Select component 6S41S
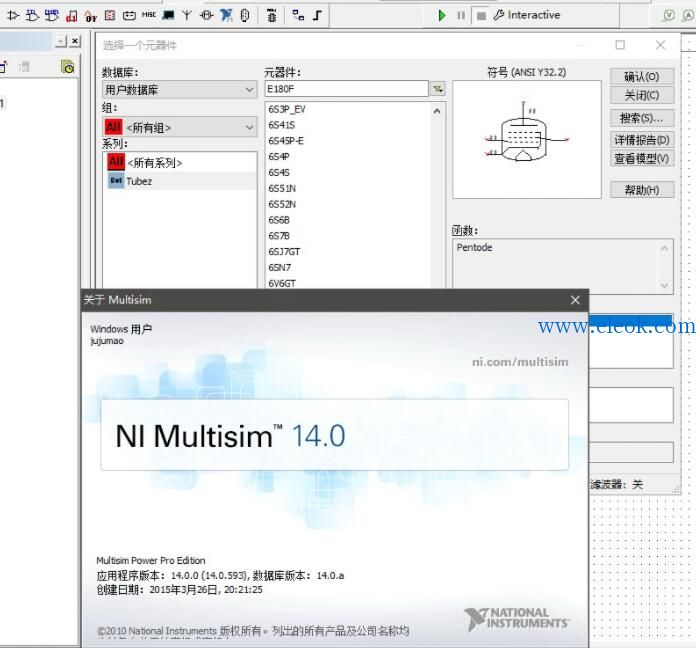The image size is (696, 648). click(x=281, y=126)
